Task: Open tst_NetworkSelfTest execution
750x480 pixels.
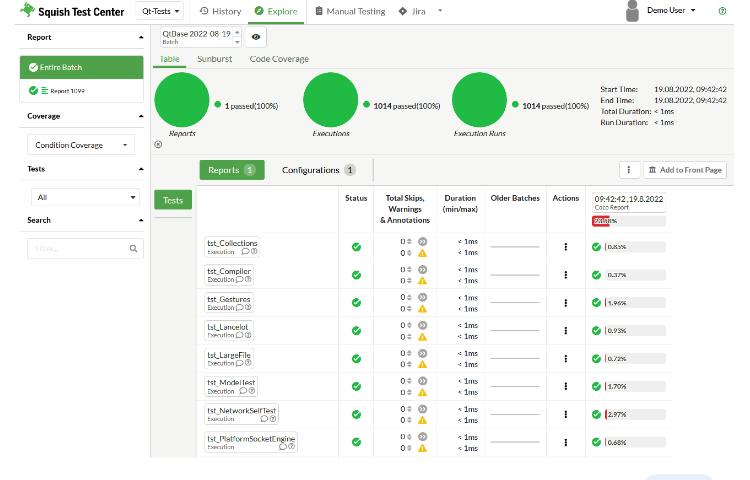Action: click(242, 414)
